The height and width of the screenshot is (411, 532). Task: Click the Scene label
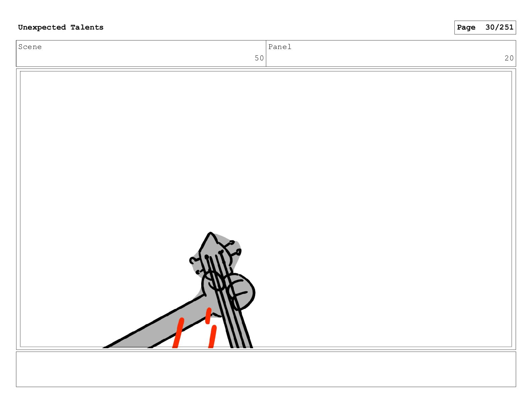coord(30,47)
